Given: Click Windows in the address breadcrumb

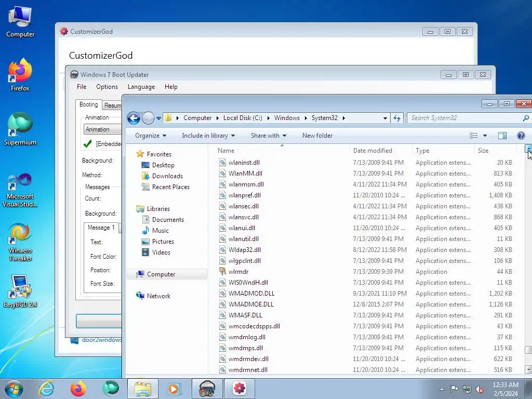Looking at the screenshot, I should click(x=287, y=118).
